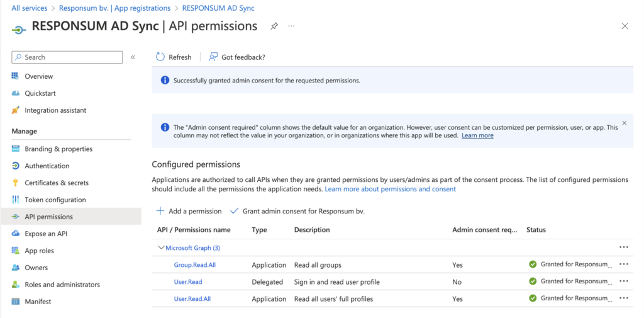Click the Authentication loop icon
This screenshot has height=318, width=644.
tap(16, 166)
